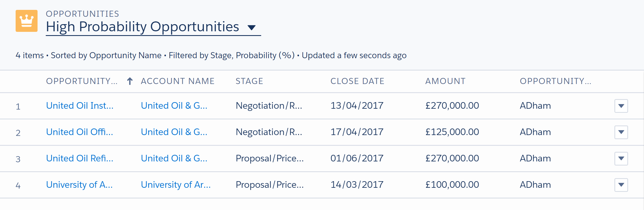This screenshot has width=644, height=210.
Task: Open the University of A... opportunity
Action: click(x=79, y=185)
